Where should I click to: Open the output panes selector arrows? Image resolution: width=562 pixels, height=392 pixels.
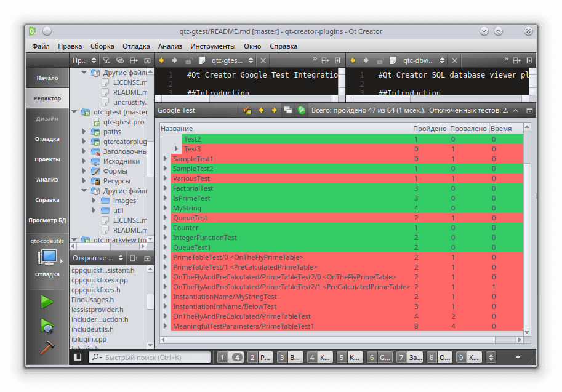(491, 358)
